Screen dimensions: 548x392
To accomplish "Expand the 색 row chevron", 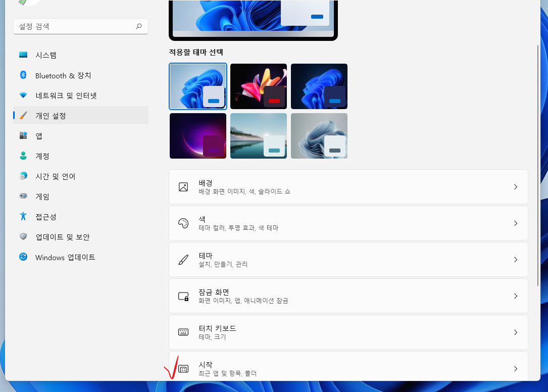I will (516, 223).
